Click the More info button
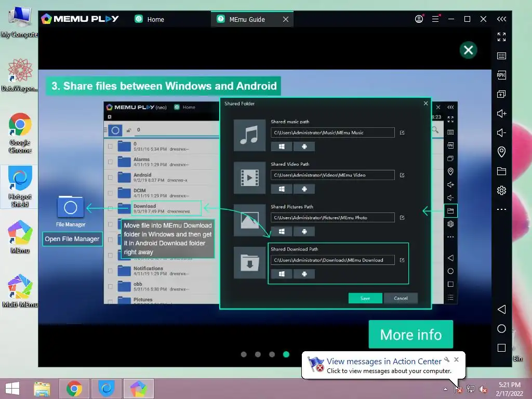Image resolution: width=532 pixels, height=399 pixels. (411, 334)
